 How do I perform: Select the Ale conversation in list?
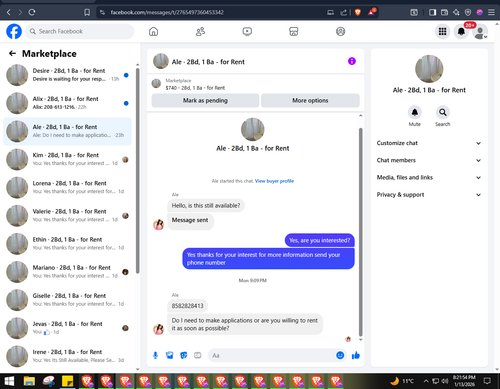click(67, 131)
